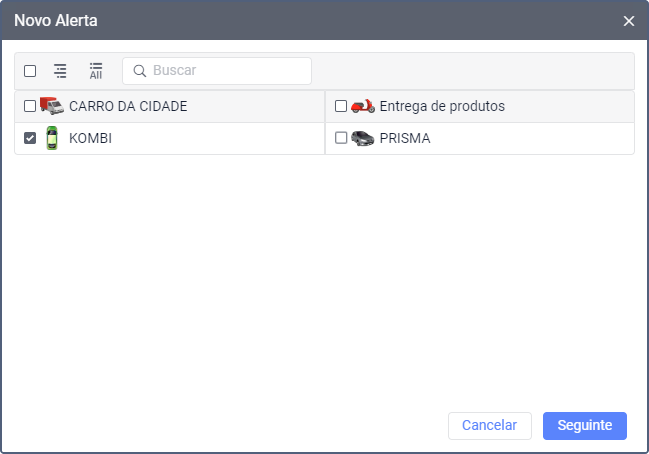649x454 pixels.
Task: Select the PRISMA unit name
Action: pyautogui.click(x=405, y=138)
